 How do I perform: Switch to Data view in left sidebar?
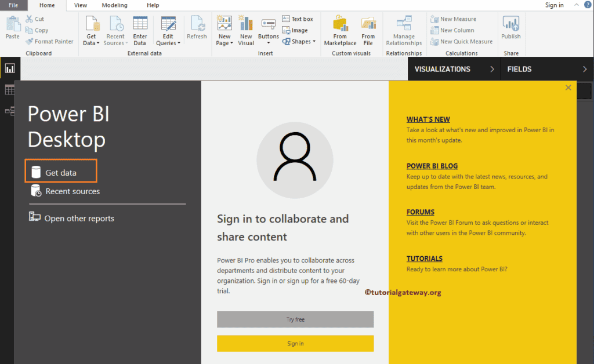tap(9, 90)
